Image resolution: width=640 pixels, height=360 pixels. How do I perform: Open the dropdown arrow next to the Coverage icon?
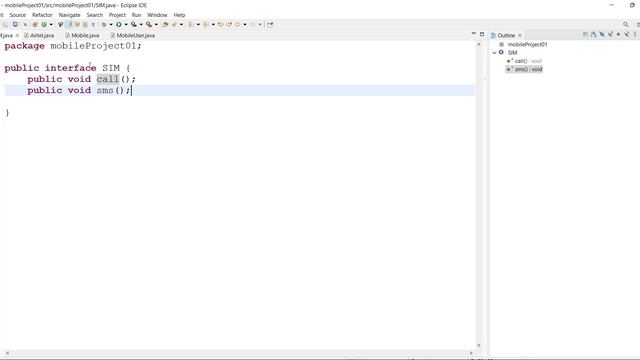(141, 24)
